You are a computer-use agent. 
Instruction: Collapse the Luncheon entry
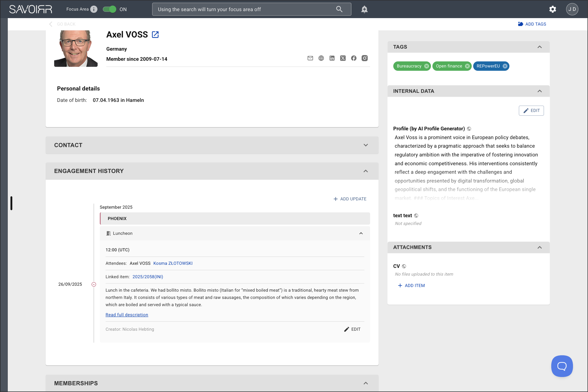(361, 233)
